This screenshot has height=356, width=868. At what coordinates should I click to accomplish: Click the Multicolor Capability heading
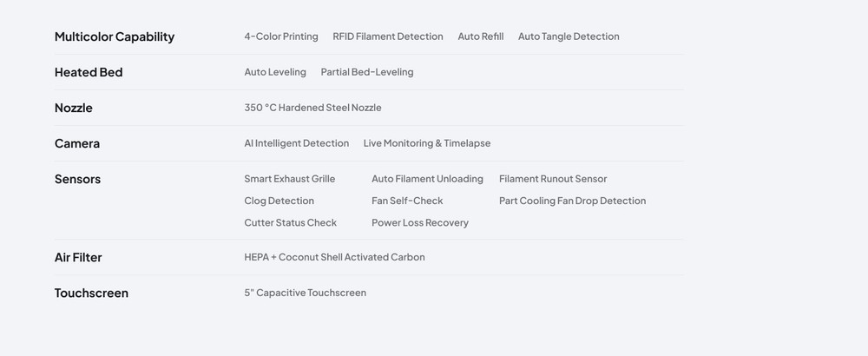pyautogui.click(x=115, y=36)
